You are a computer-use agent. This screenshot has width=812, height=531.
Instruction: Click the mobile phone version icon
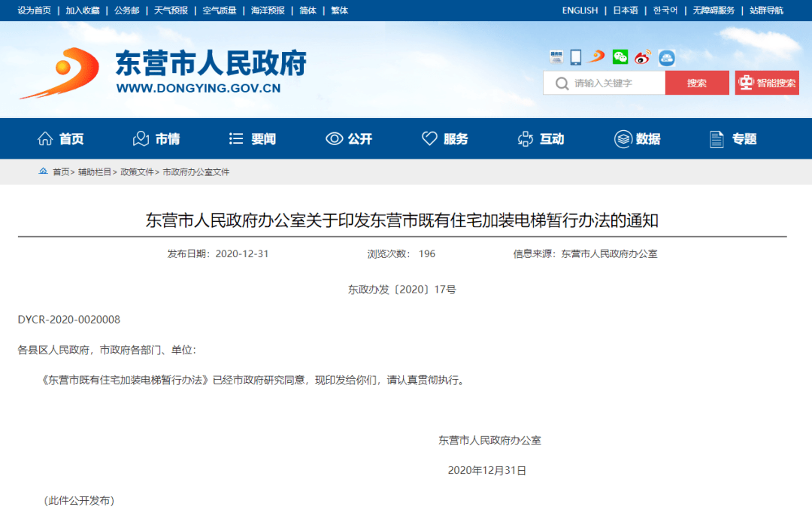click(576, 57)
